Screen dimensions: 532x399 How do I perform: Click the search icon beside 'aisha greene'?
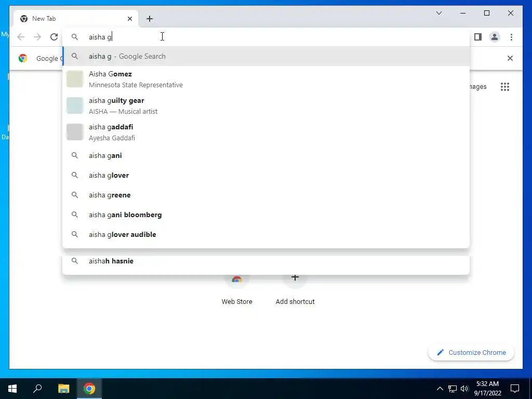click(x=75, y=195)
